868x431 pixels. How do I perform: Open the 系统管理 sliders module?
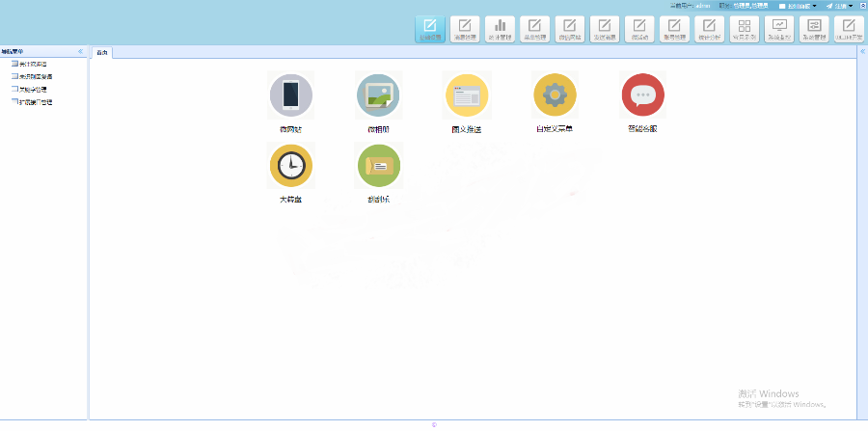(814, 29)
